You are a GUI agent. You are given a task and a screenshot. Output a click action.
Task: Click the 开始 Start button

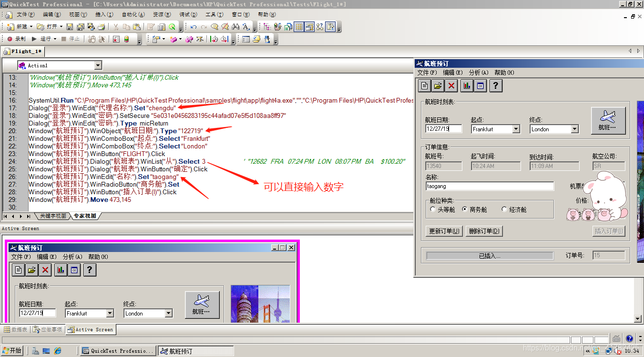coord(12,351)
